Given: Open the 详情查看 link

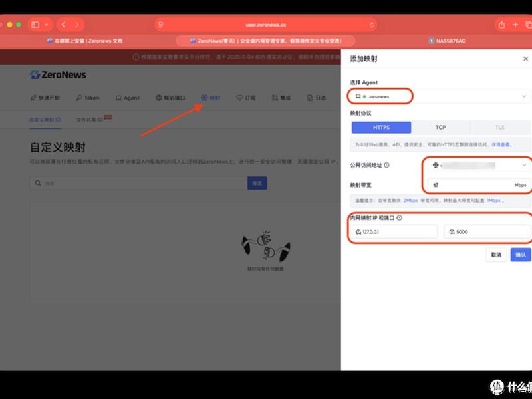Looking at the screenshot, I should click(x=501, y=144).
